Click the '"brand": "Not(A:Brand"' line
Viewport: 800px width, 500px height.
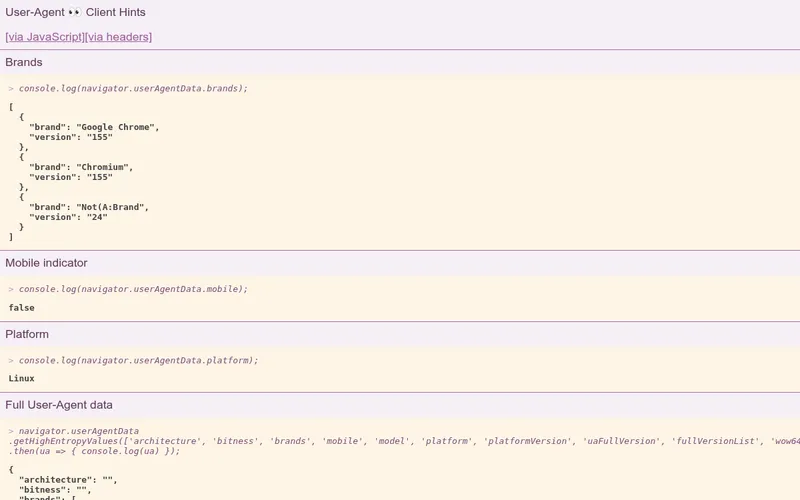pyautogui.click(x=89, y=207)
